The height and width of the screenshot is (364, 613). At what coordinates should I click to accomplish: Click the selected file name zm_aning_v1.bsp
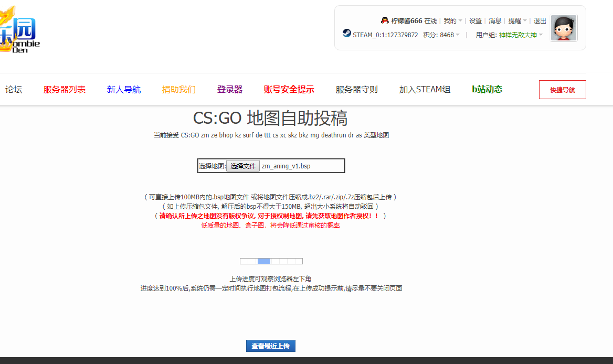point(286,166)
